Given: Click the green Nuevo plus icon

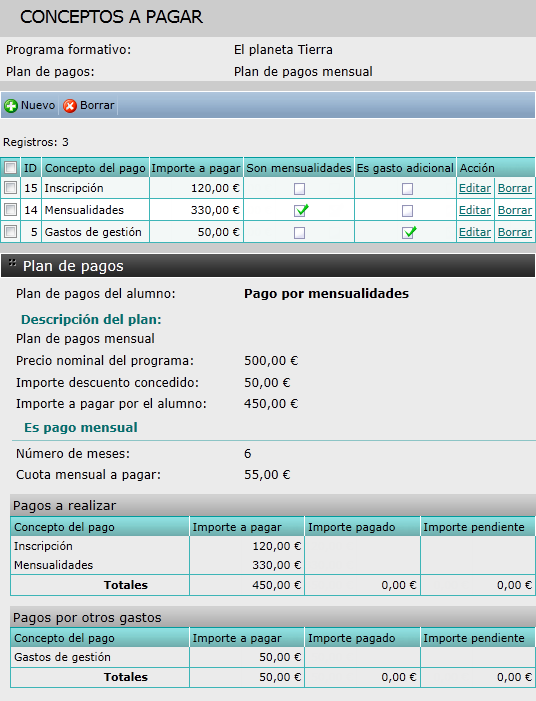Looking at the screenshot, I should tap(11, 106).
